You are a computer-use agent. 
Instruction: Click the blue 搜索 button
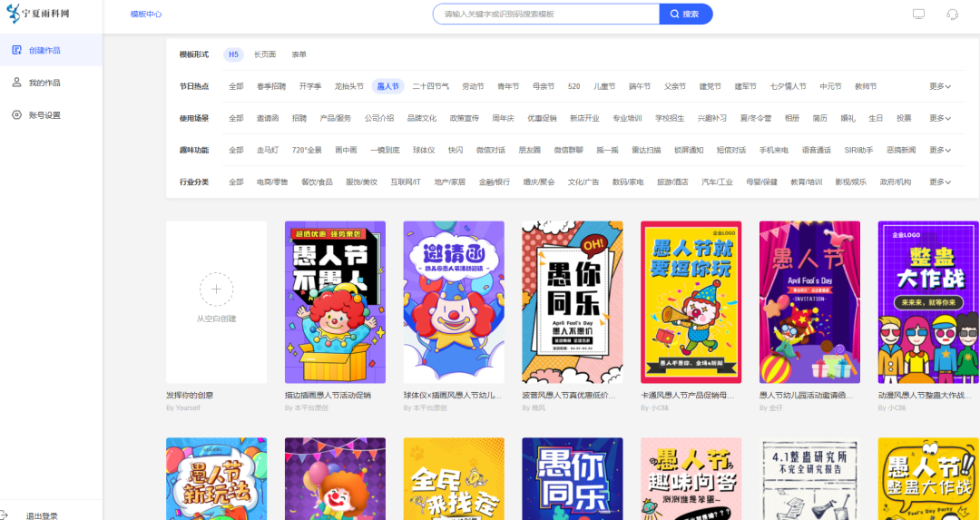tap(686, 14)
